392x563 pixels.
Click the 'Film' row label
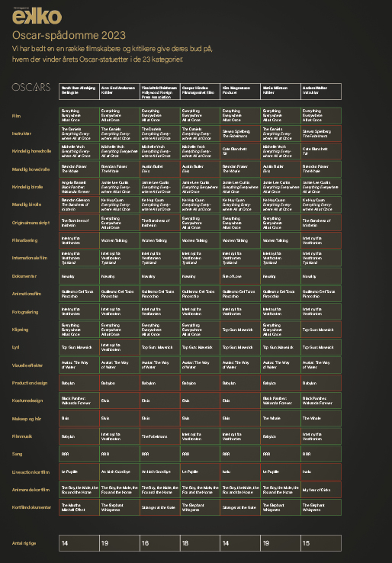pyautogui.click(x=17, y=116)
